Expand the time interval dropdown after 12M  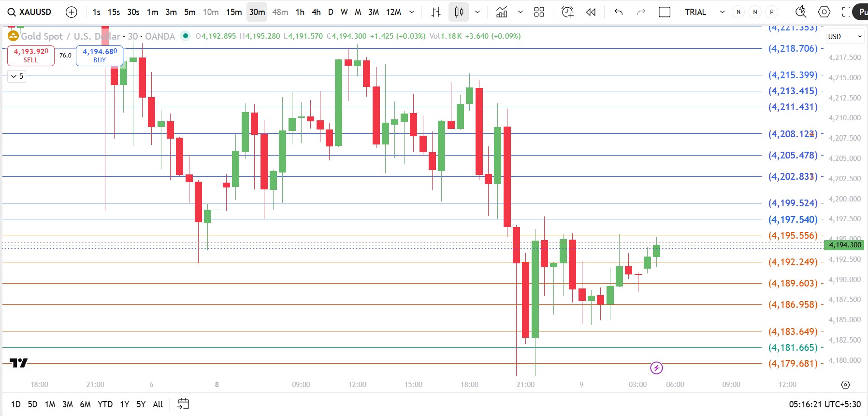tap(412, 12)
